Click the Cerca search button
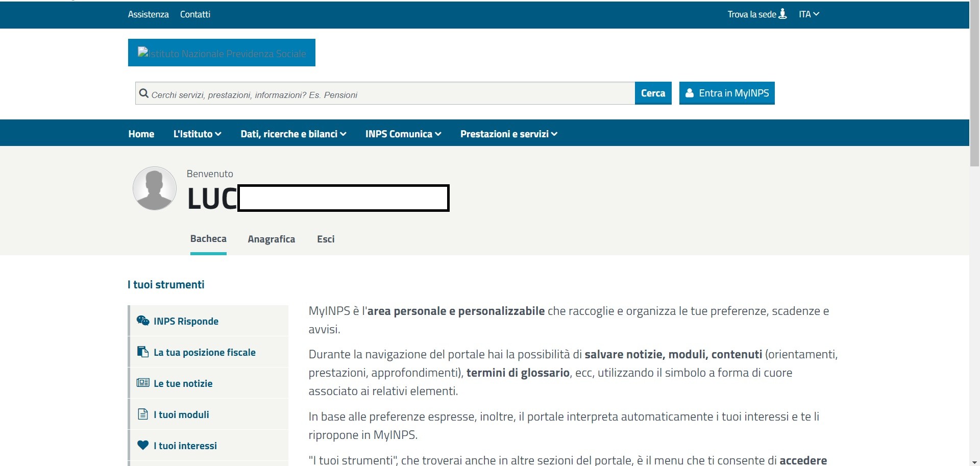Image resolution: width=980 pixels, height=466 pixels. pos(653,93)
